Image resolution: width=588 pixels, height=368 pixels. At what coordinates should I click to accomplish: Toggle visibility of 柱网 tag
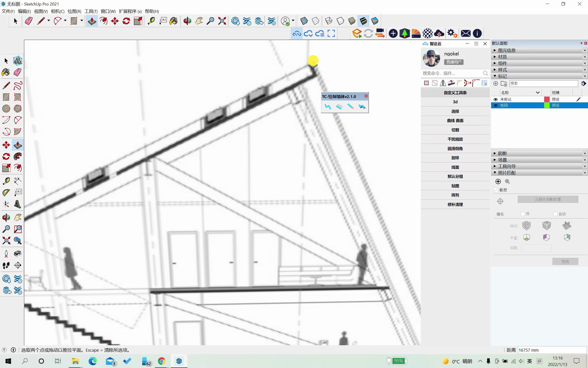pos(496,105)
